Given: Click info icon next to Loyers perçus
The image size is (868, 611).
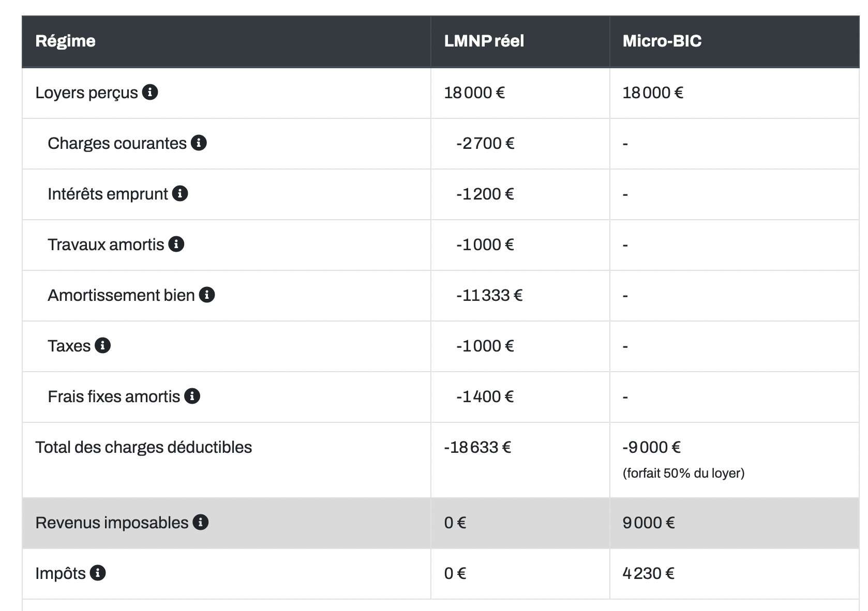Looking at the screenshot, I should pos(150,92).
